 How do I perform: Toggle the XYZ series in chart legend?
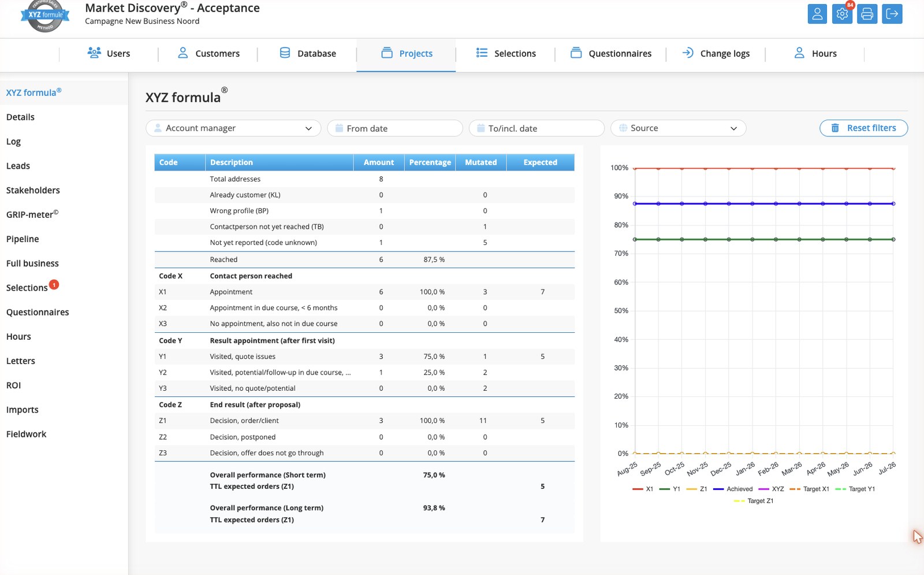[x=772, y=489]
